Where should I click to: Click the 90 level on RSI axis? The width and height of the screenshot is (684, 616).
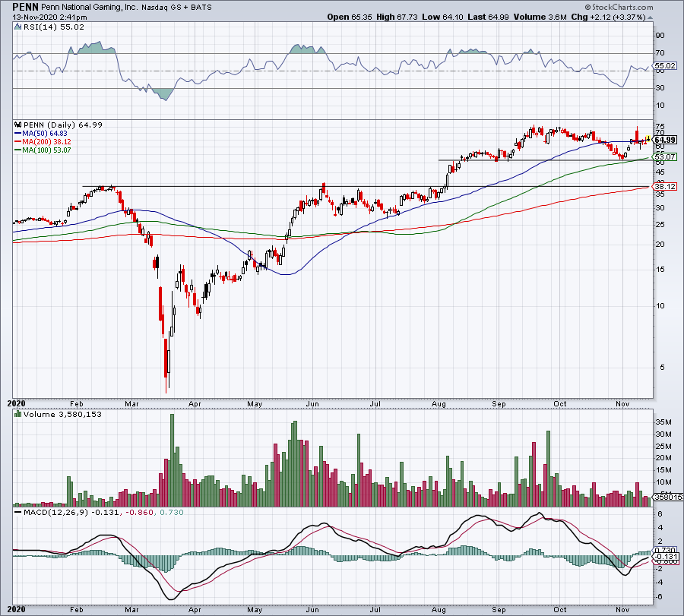(x=660, y=35)
